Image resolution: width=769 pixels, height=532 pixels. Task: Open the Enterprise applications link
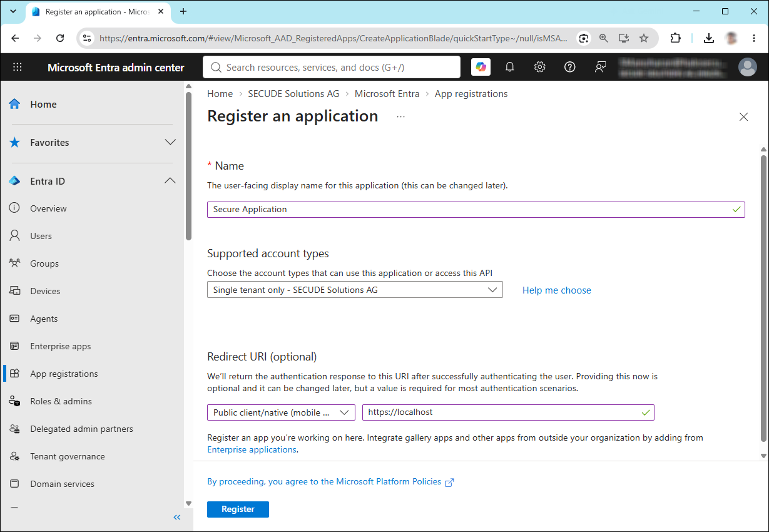(252, 449)
